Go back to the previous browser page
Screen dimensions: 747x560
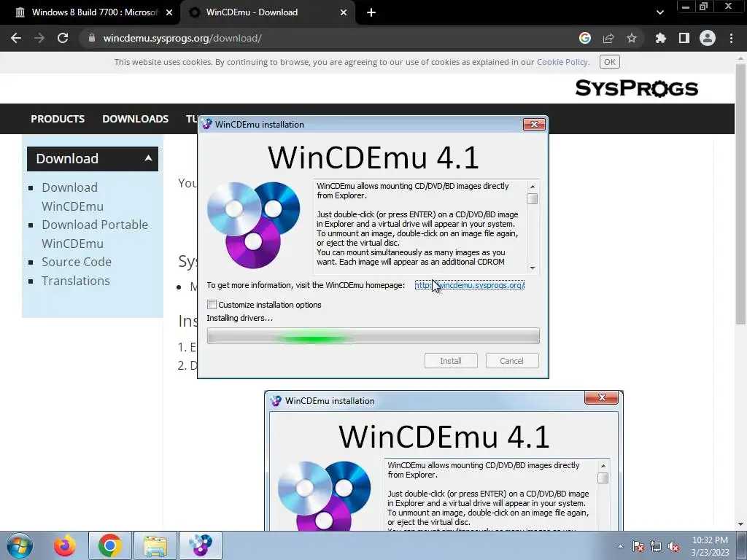(16, 38)
